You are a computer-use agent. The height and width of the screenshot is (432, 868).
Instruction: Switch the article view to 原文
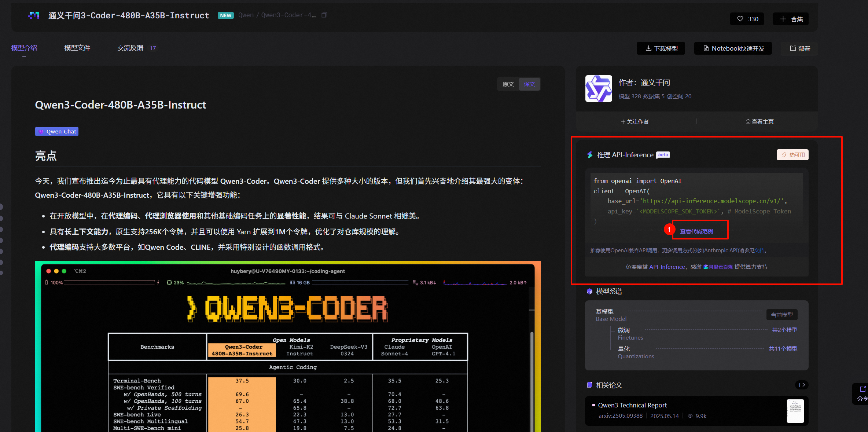(x=508, y=84)
